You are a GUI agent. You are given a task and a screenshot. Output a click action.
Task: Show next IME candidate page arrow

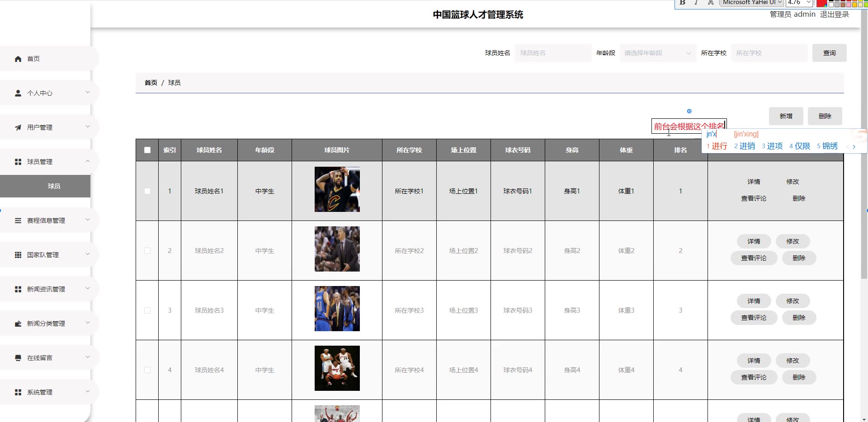tap(854, 146)
